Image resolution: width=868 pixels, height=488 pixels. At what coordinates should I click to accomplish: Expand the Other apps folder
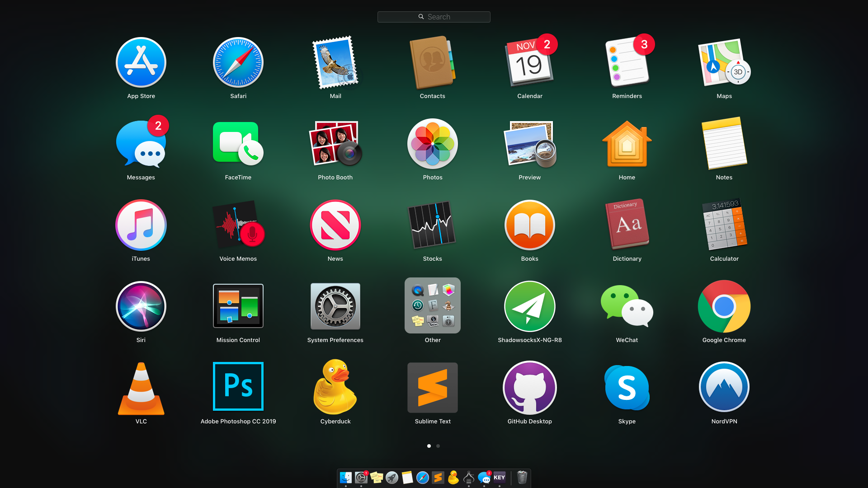click(433, 305)
